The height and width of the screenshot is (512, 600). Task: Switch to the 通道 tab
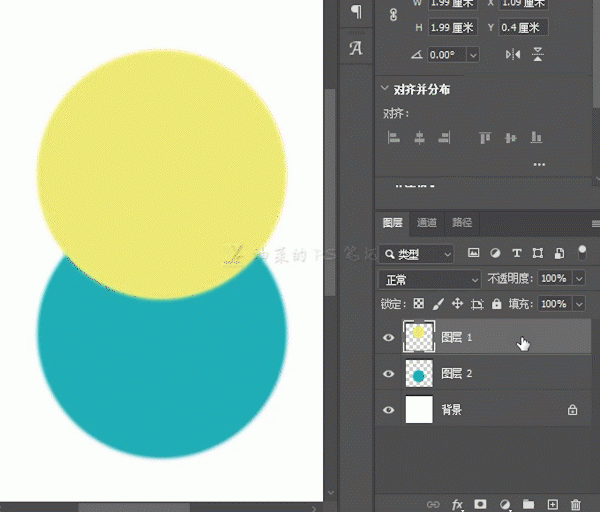pyautogui.click(x=427, y=223)
